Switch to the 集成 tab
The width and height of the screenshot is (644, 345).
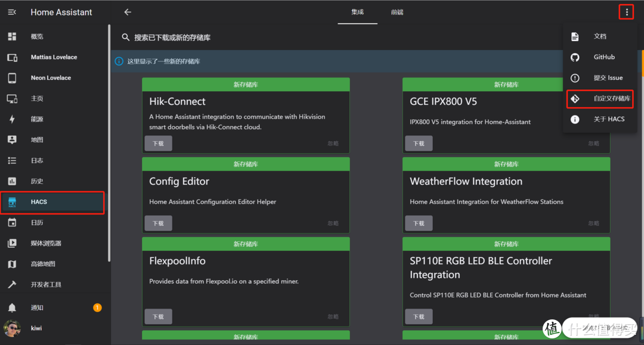coord(357,13)
